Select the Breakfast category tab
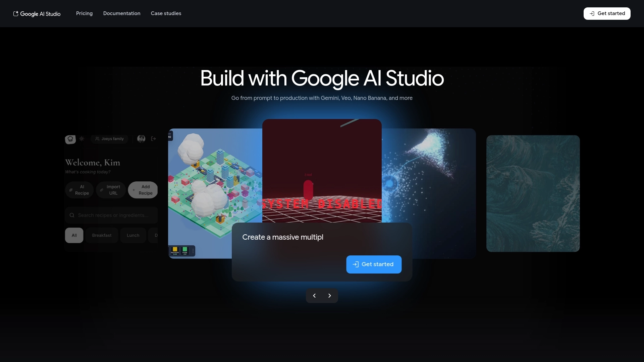The width and height of the screenshot is (644, 362). [102, 235]
